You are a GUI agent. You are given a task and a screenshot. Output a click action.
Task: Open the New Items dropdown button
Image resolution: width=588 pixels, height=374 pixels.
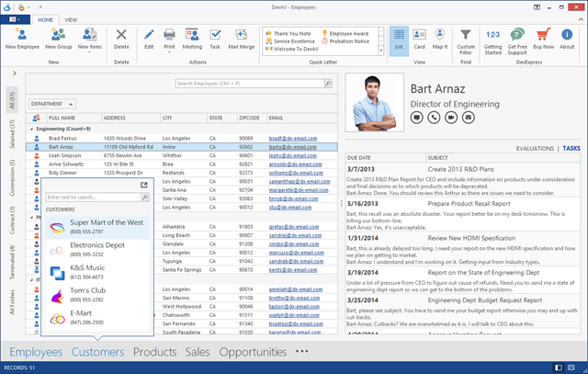90,40
